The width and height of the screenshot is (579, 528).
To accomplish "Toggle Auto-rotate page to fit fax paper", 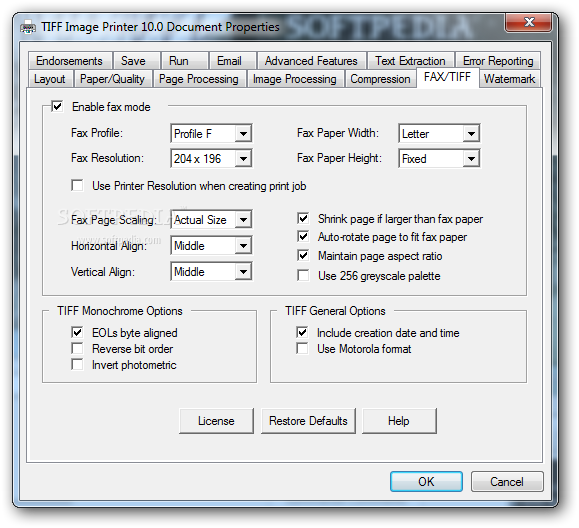I will point(303,237).
